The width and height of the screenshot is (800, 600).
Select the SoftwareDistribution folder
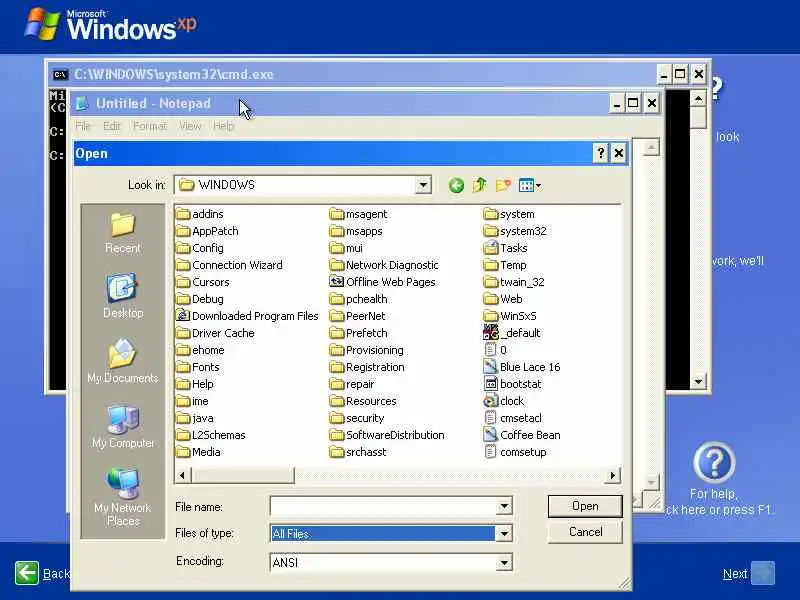pyautogui.click(x=387, y=435)
